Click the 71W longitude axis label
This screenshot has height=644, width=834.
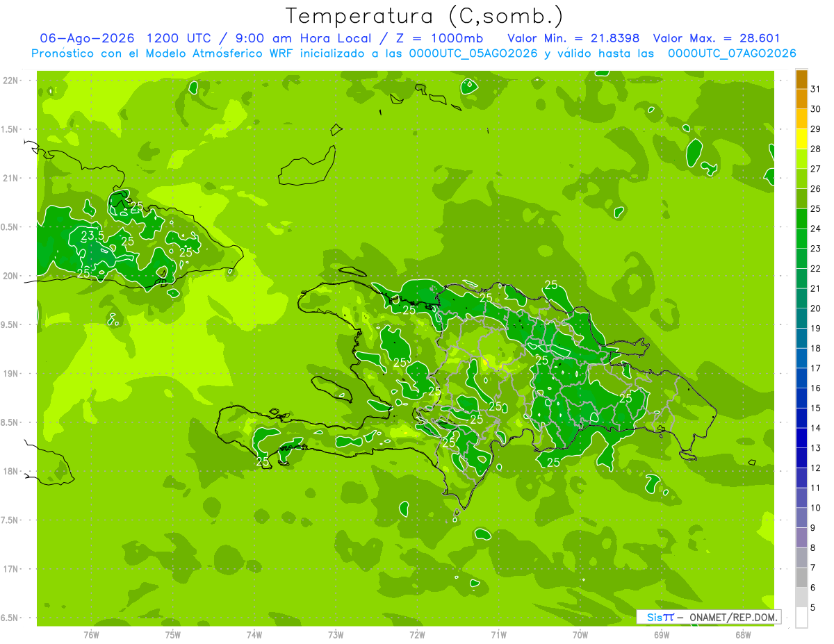pyautogui.click(x=498, y=635)
